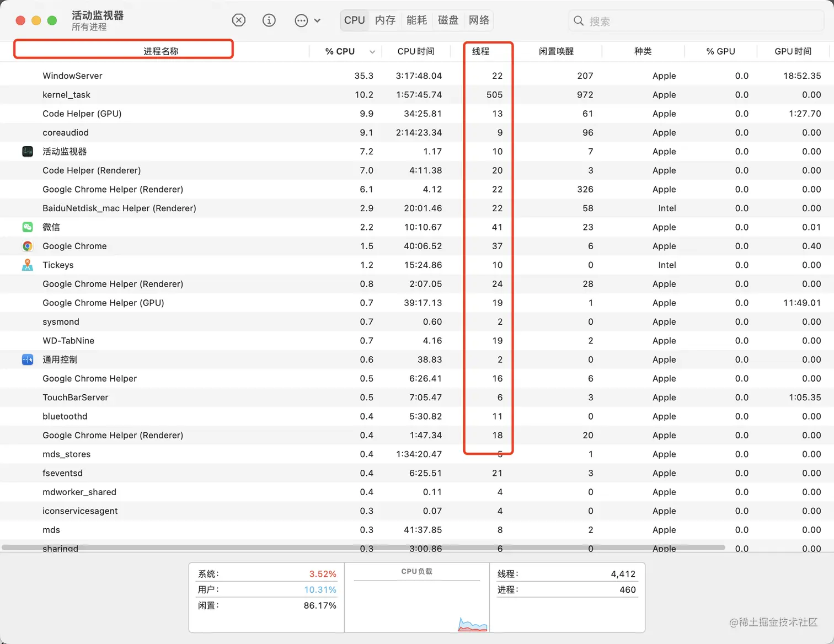Click the 闲置 86.17% value
This screenshot has width=834, height=644.
(320, 605)
